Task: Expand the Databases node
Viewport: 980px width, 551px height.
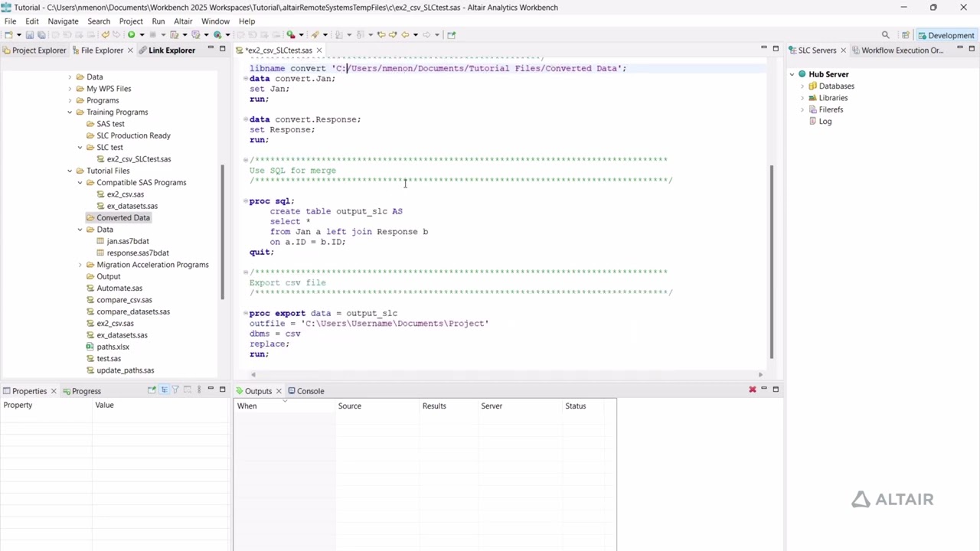Action: click(x=802, y=86)
